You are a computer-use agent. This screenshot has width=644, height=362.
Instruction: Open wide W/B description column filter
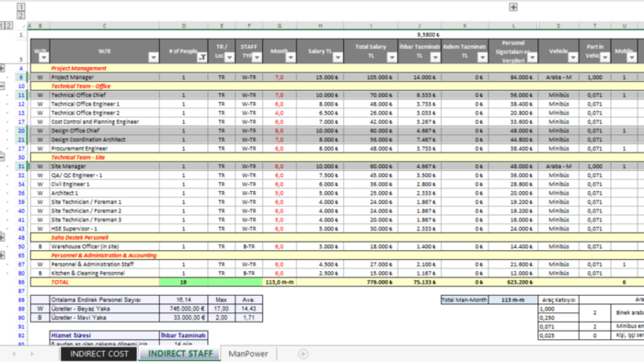coord(154,57)
